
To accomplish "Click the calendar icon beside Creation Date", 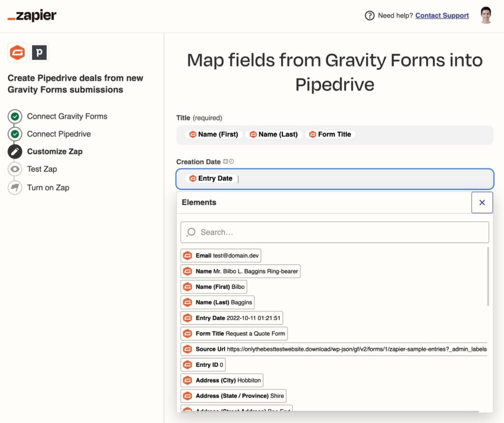I will pyautogui.click(x=225, y=161).
